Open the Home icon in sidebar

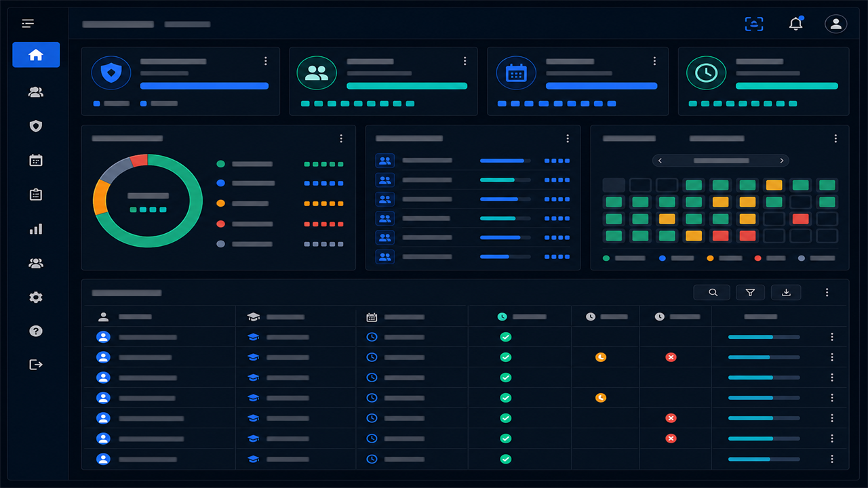tap(36, 55)
